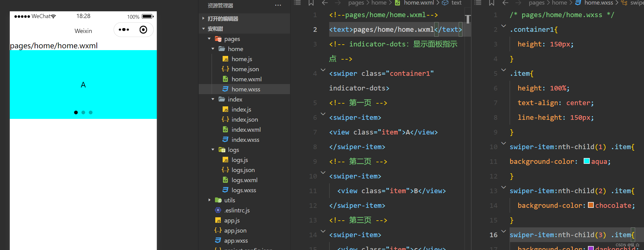Fold the swiper container1 block at line 4
Screen dimensions: 644x250
(x=323, y=70)
